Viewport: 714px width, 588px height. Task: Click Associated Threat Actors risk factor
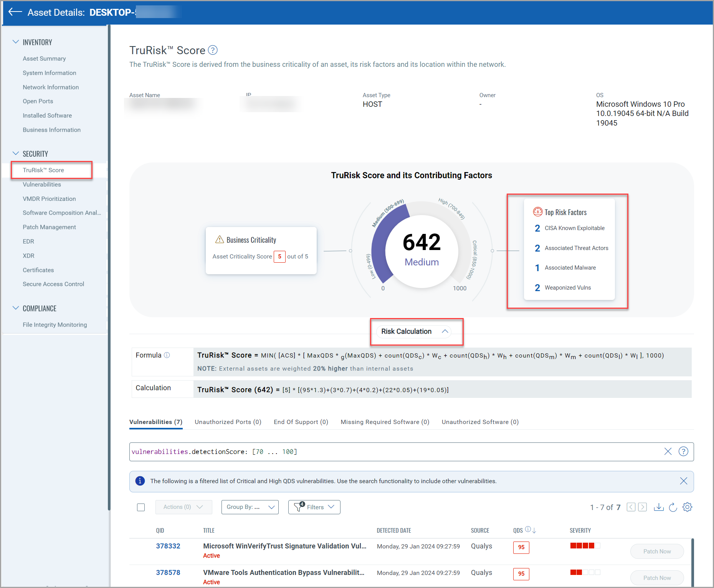[x=572, y=248]
